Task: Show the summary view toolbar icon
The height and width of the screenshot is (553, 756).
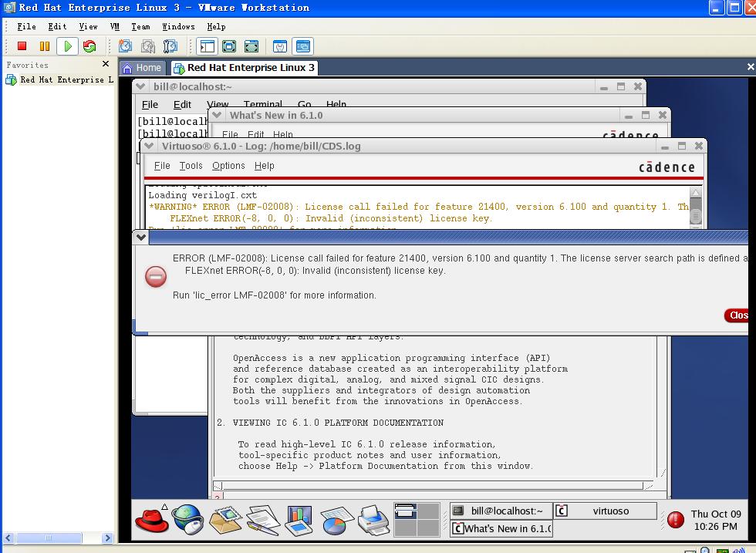Action: click(279, 46)
